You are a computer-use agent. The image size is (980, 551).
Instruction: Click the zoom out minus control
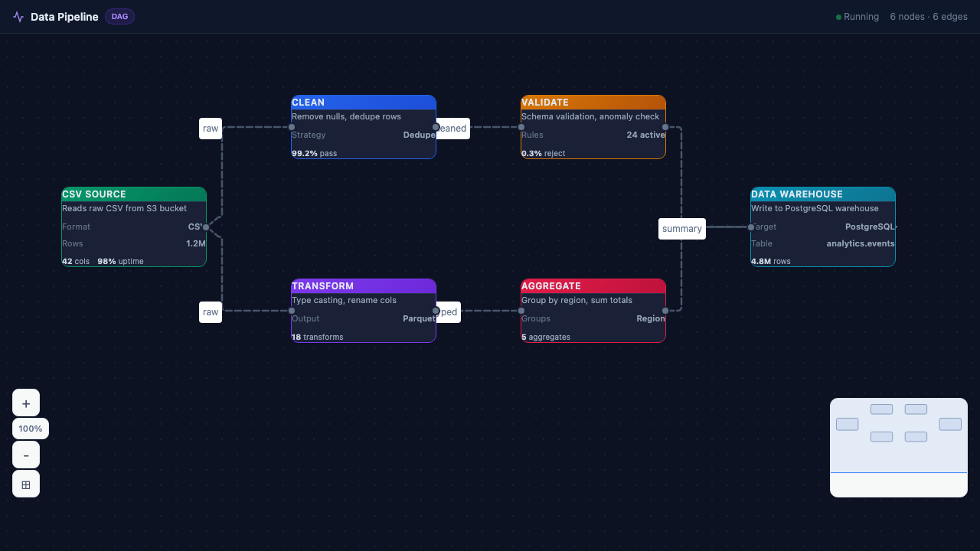click(26, 455)
